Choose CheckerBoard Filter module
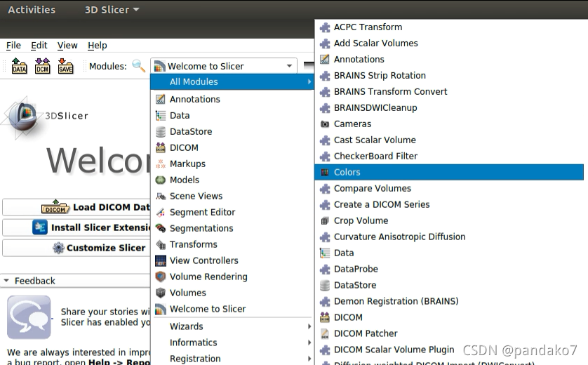Screen dimensions: 588x365 pyautogui.click(x=449, y=156)
